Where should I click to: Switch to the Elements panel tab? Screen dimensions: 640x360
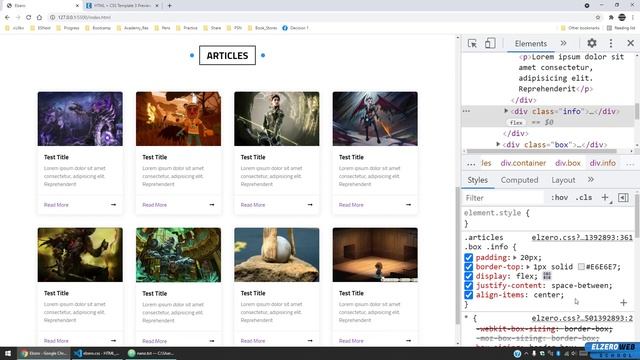pos(531,44)
